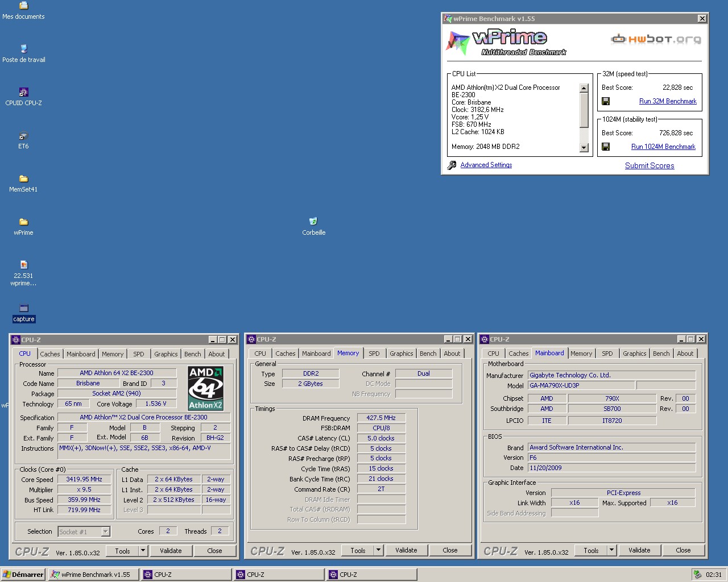Click the wPrime title bar icon
The height and width of the screenshot is (582, 728).
pos(448,19)
